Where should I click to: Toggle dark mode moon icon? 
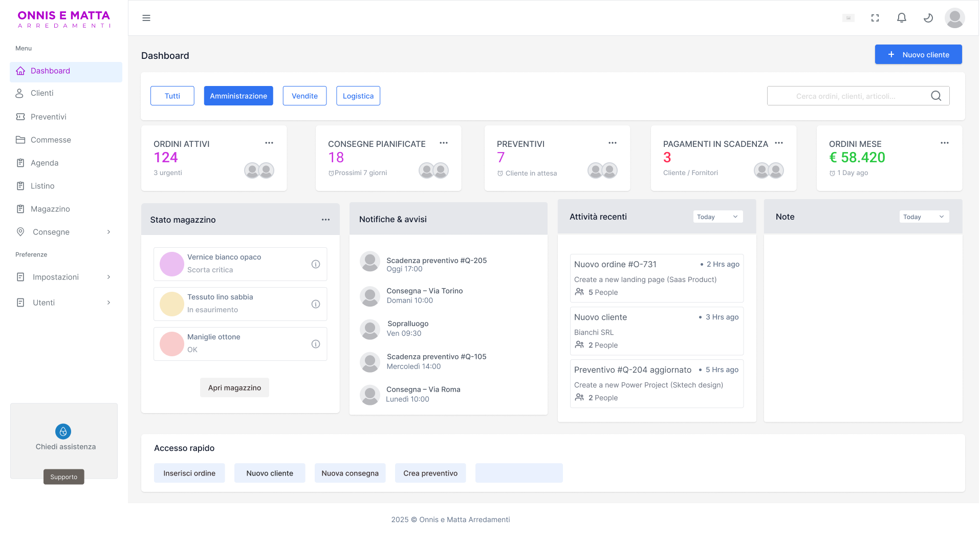[x=928, y=18]
